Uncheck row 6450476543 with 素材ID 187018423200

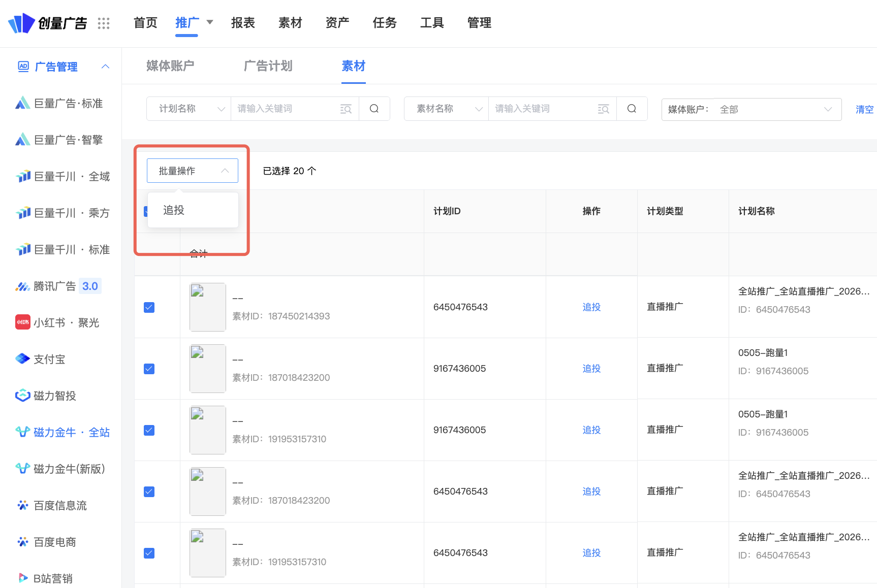point(149,492)
